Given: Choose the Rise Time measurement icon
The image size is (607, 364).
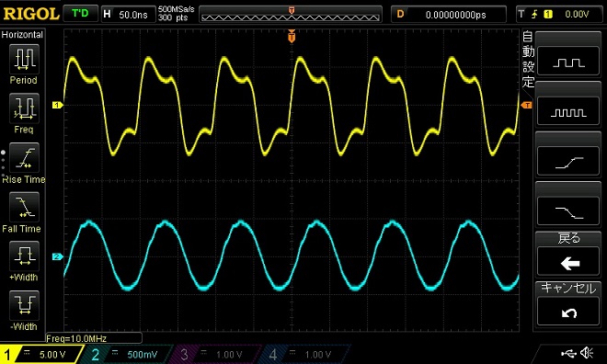Looking at the screenshot, I should (24, 158).
